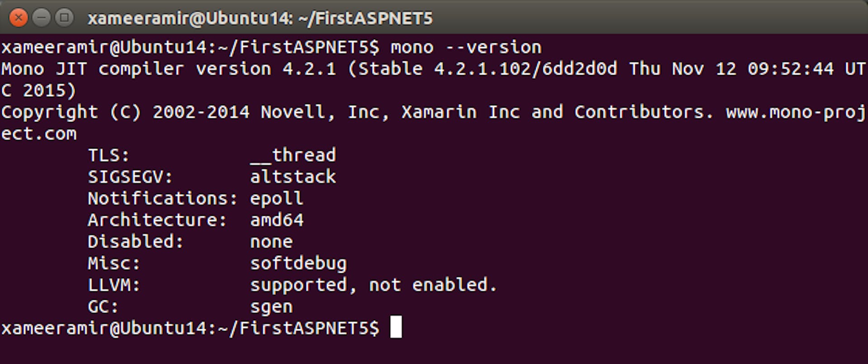
Task: Click the www.mono-proj URL text
Action: pyautogui.click(x=796, y=112)
